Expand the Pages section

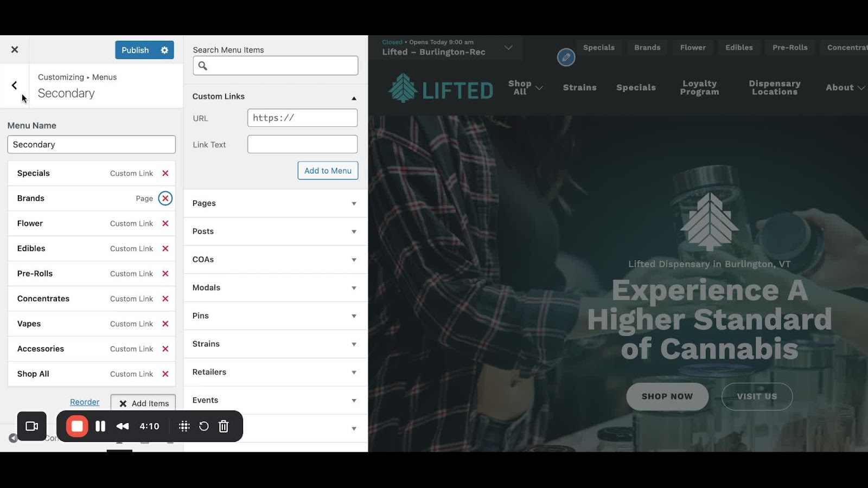point(276,203)
